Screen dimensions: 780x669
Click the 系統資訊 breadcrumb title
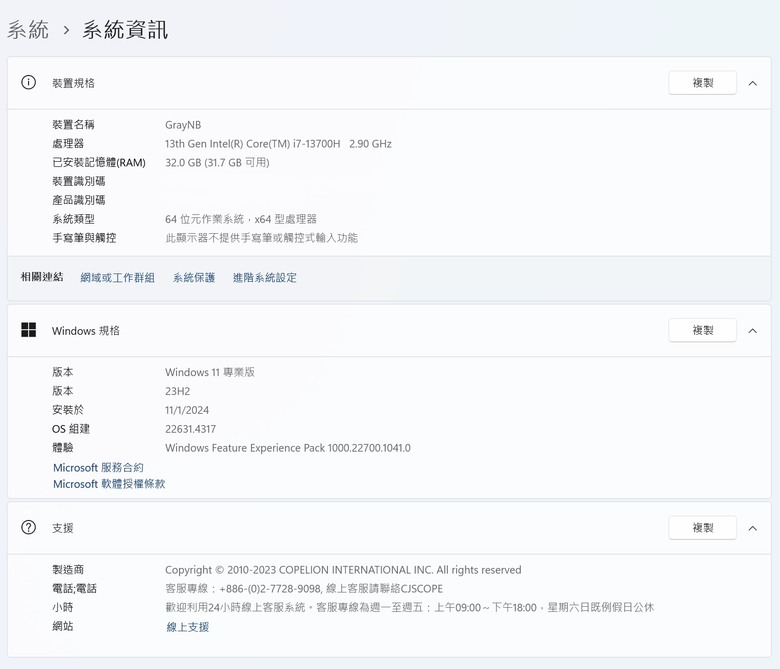point(125,30)
